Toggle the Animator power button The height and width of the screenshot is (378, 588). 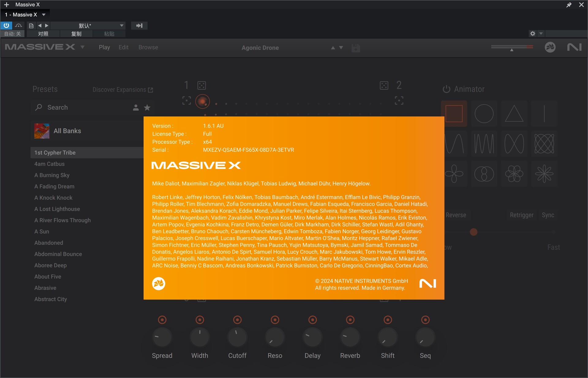pyautogui.click(x=446, y=89)
